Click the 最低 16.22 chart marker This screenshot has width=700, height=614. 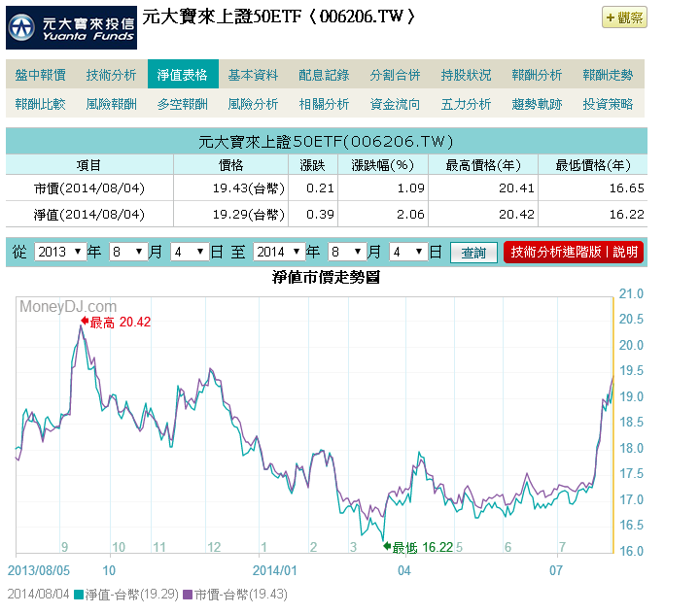click(418, 547)
